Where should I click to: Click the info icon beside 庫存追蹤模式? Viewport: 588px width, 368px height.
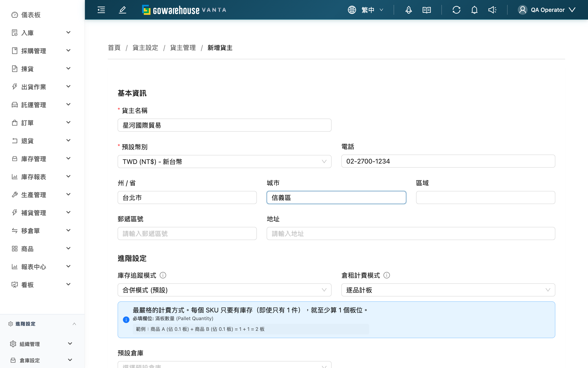point(163,275)
